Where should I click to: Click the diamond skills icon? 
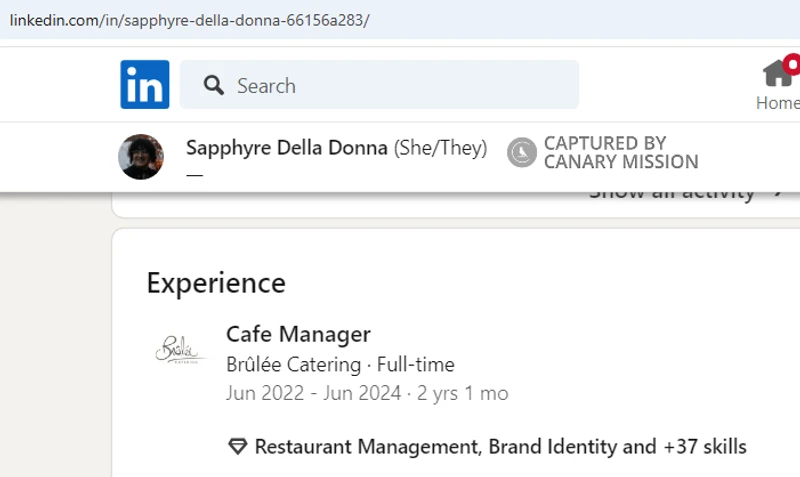pos(238,446)
